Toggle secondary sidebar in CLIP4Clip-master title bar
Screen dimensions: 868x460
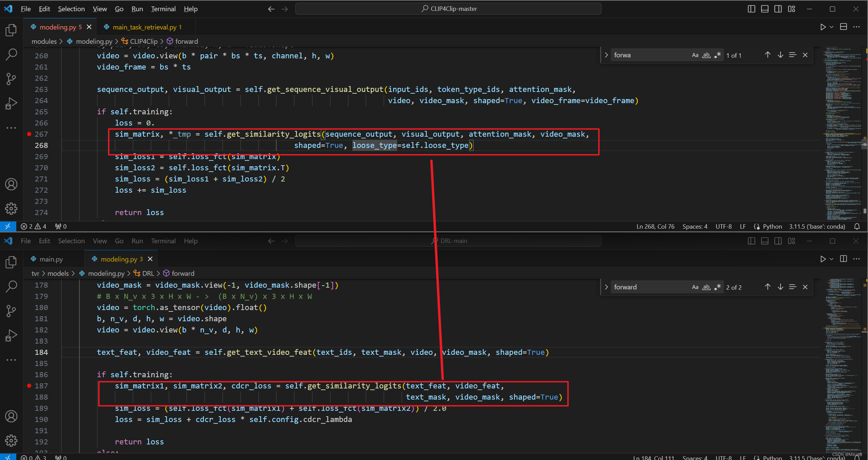pyautogui.click(x=778, y=9)
